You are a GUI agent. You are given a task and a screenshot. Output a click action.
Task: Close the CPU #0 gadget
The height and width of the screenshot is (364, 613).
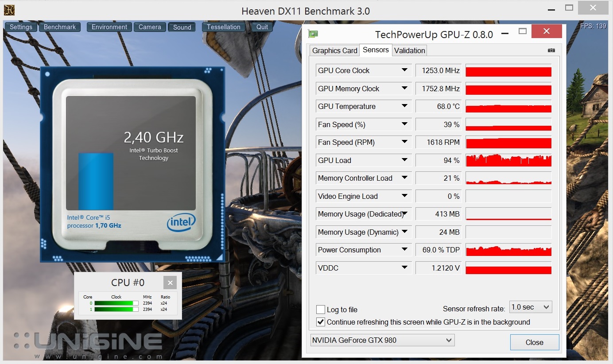[170, 283]
